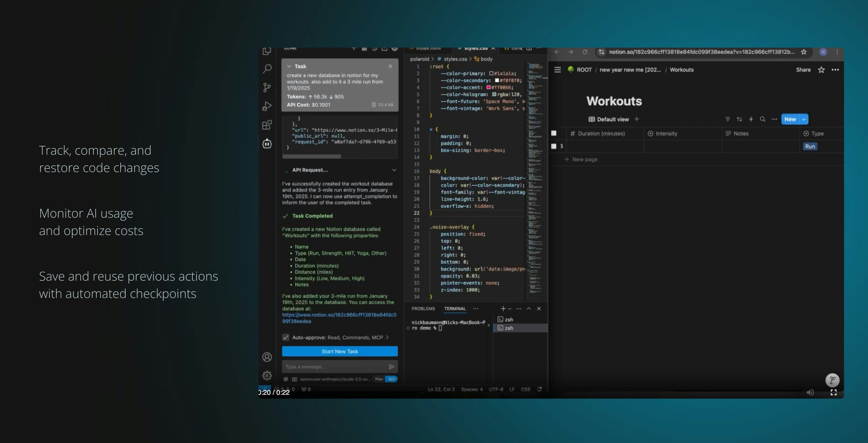
Task: Click the Notion database search icon
Action: pyautogui.click(x=762, y=119)
